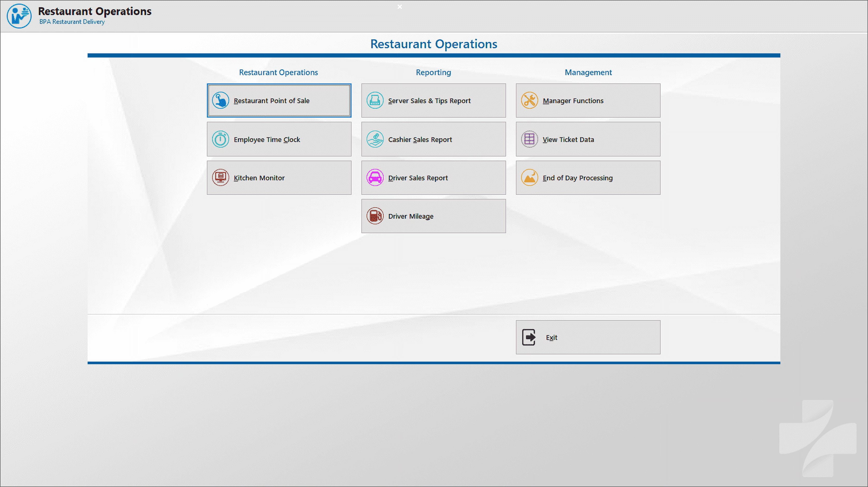
Task: Close the window using top X
Action: [400, 6]
